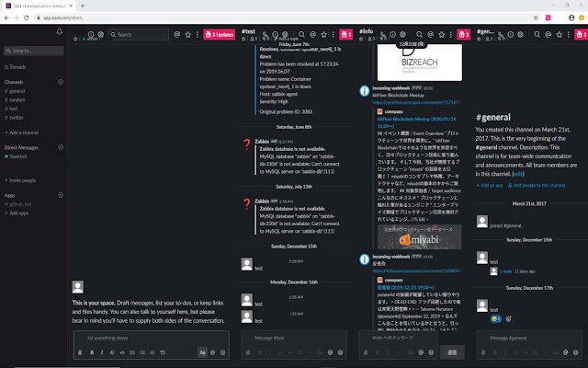Reload page using browser refresh button
This screenshot has height=368, width=588.
[27, 17]
